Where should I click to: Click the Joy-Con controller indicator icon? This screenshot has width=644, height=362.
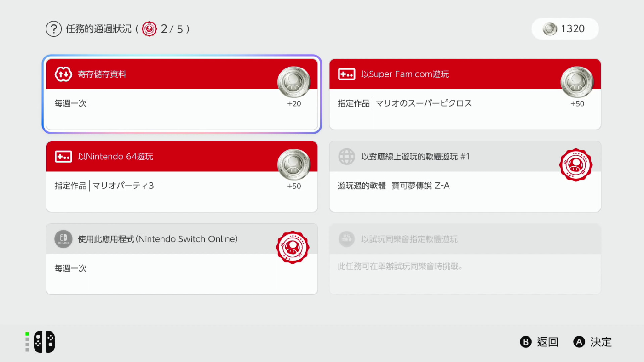[40, 341]
